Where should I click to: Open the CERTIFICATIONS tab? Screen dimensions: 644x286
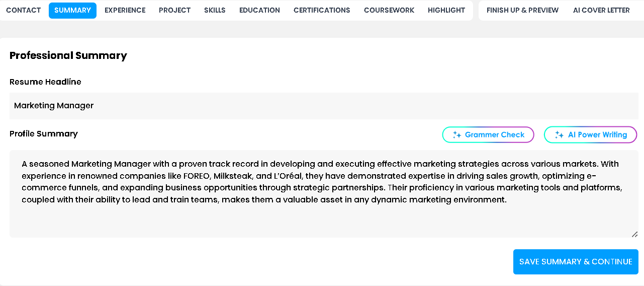point(322,10)
